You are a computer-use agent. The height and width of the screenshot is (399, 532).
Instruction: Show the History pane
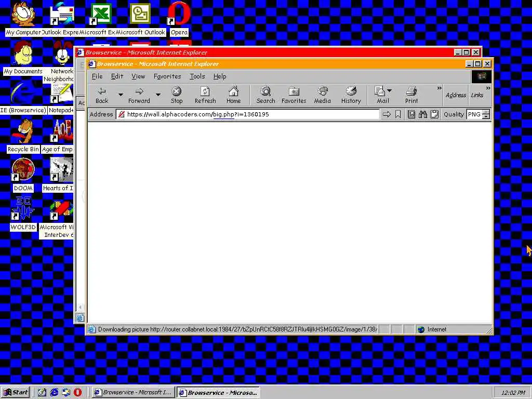click(x=351, y=95)
